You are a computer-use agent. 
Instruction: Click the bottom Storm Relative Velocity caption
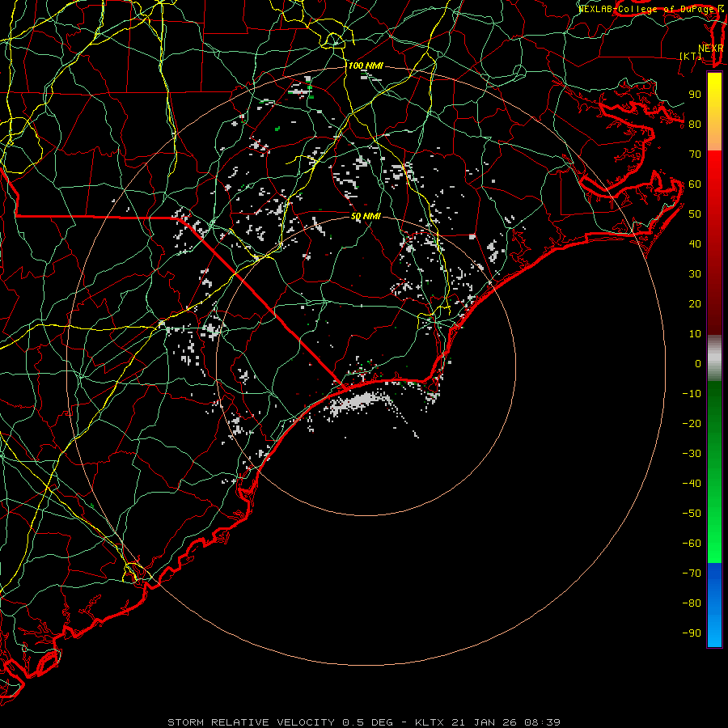click(364, 722)
